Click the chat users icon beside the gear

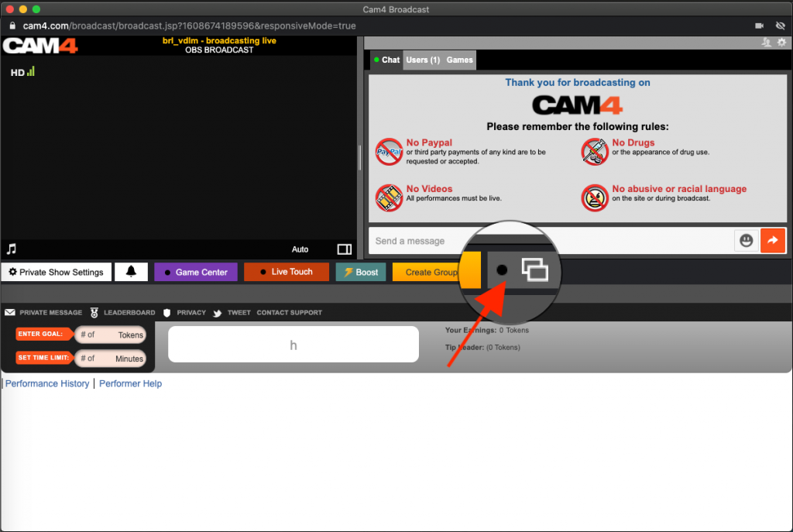767,43
